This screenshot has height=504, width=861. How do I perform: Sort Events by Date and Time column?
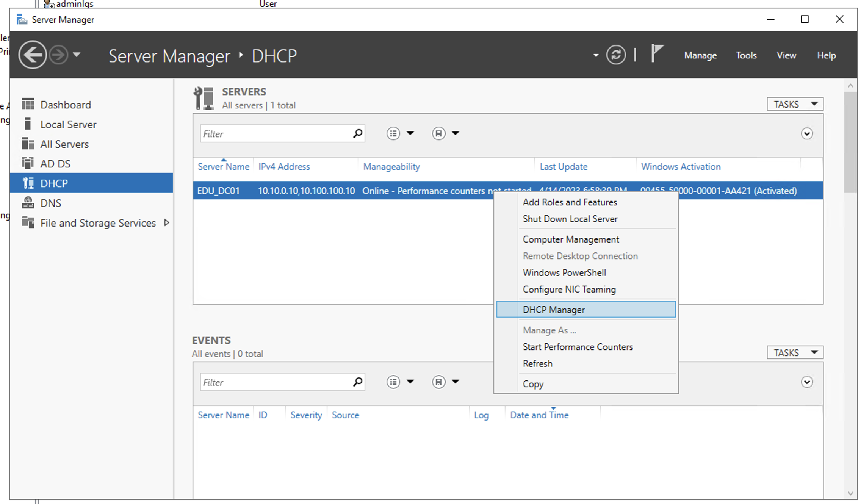(x=539, y=415)
